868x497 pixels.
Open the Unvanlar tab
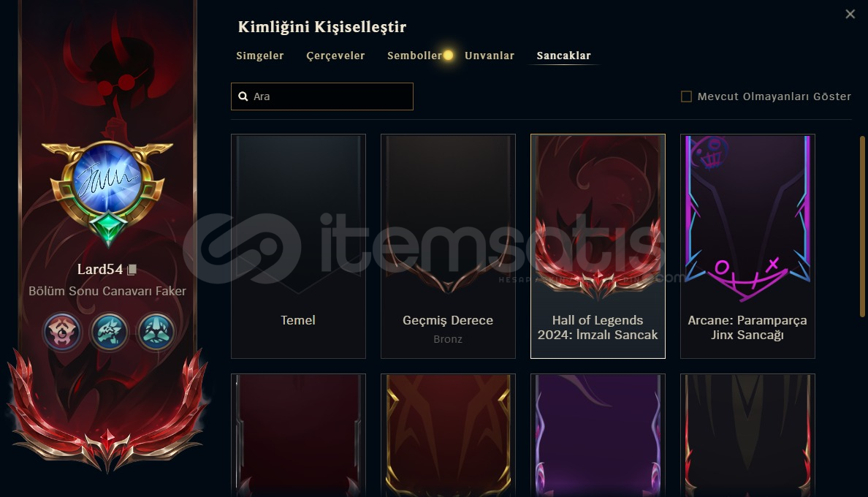[490, 56]
